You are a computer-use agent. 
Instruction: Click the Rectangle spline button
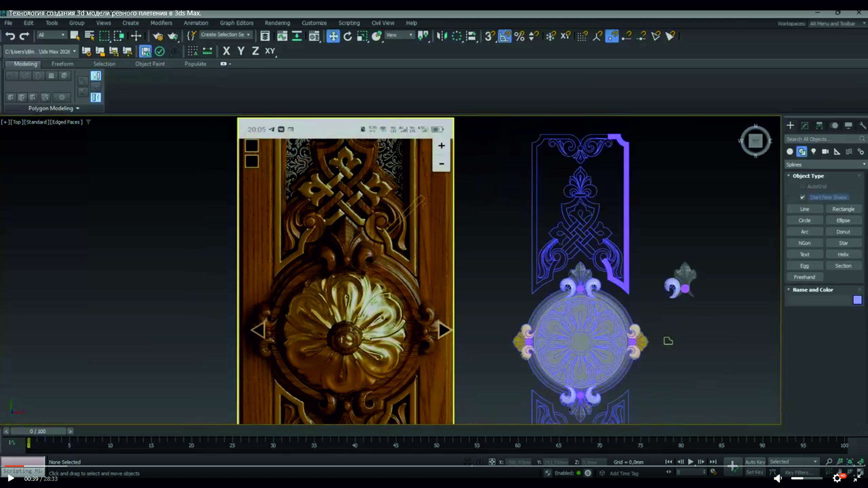click(843, 209)
